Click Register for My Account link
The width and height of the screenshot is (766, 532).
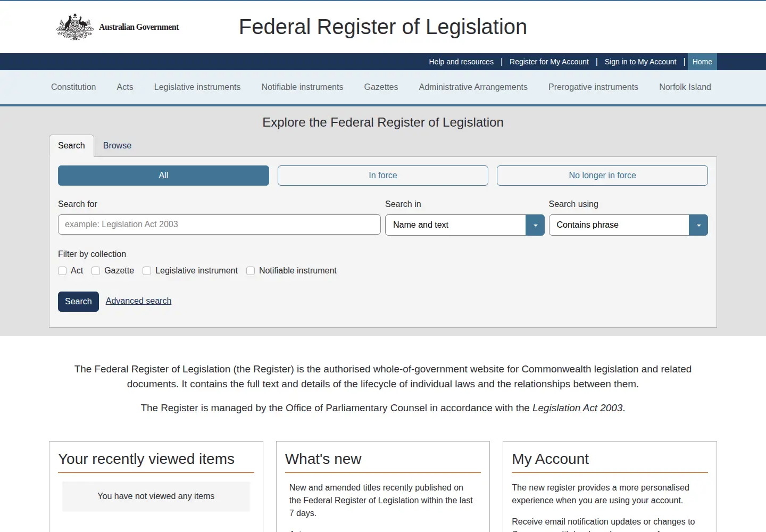pos(549,62)
